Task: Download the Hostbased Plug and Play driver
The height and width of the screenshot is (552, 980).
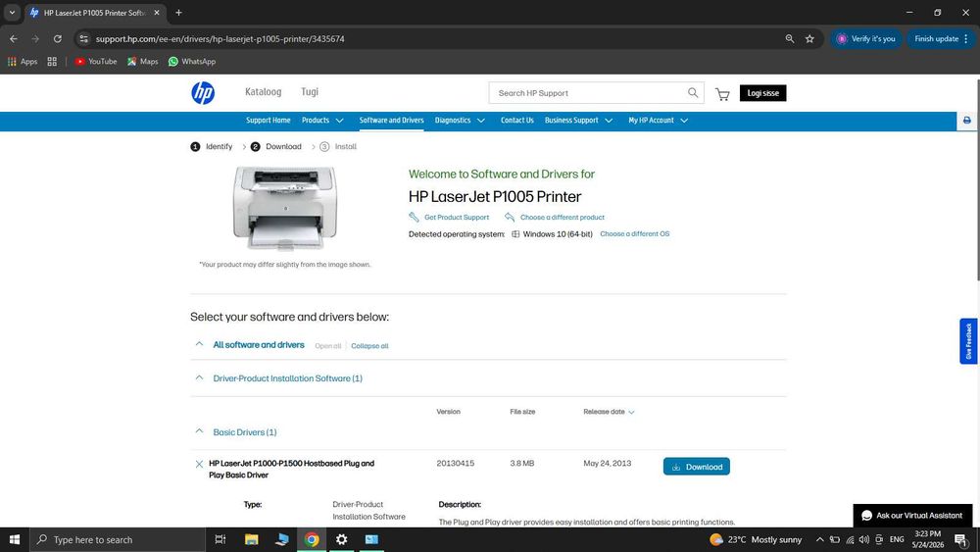Action: click(696, 467)
